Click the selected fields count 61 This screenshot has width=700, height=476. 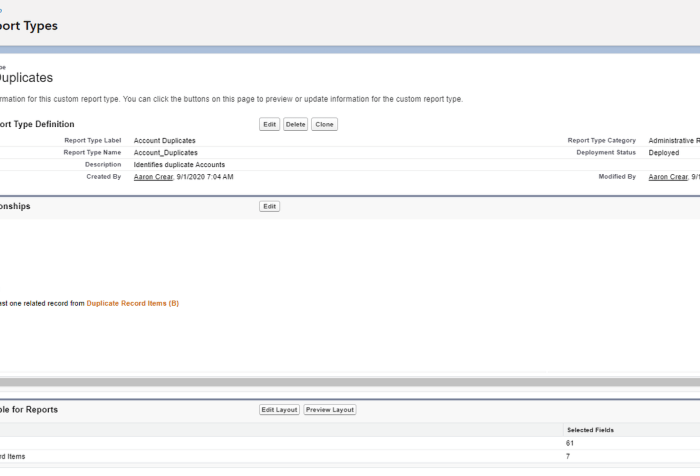coord(571,443)
